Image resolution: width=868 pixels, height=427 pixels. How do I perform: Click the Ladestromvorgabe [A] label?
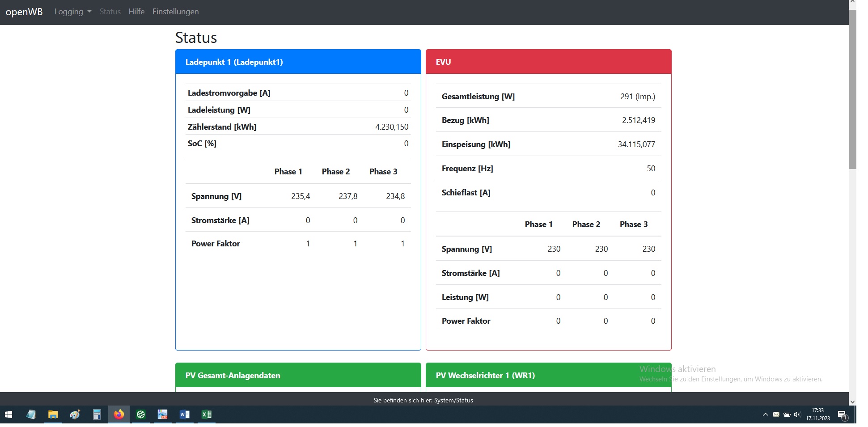click(229, 93)
